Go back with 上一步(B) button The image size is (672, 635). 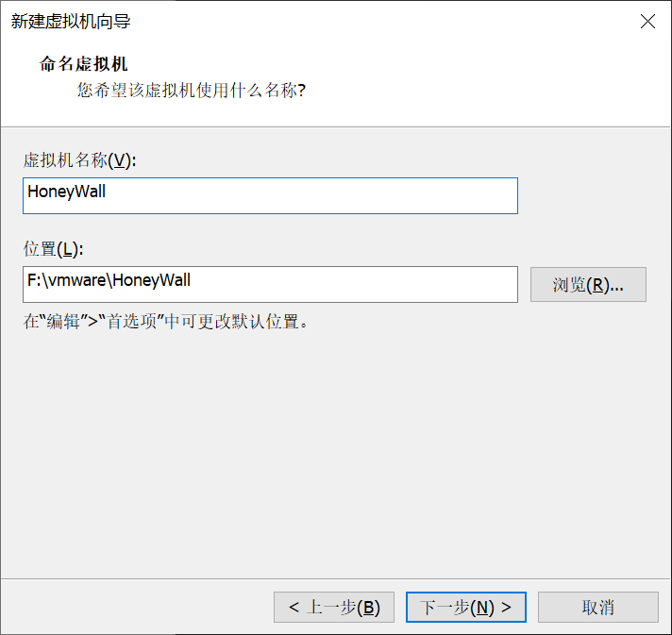[334, 607]
